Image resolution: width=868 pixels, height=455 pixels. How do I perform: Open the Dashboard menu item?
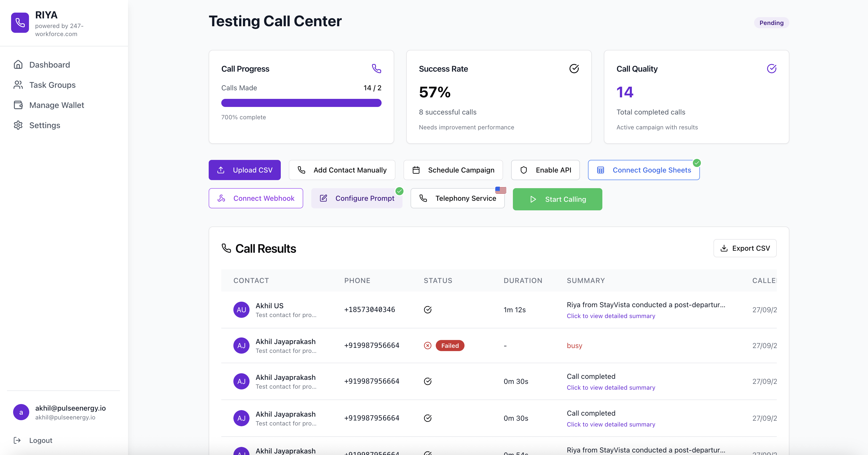point(50,65)
